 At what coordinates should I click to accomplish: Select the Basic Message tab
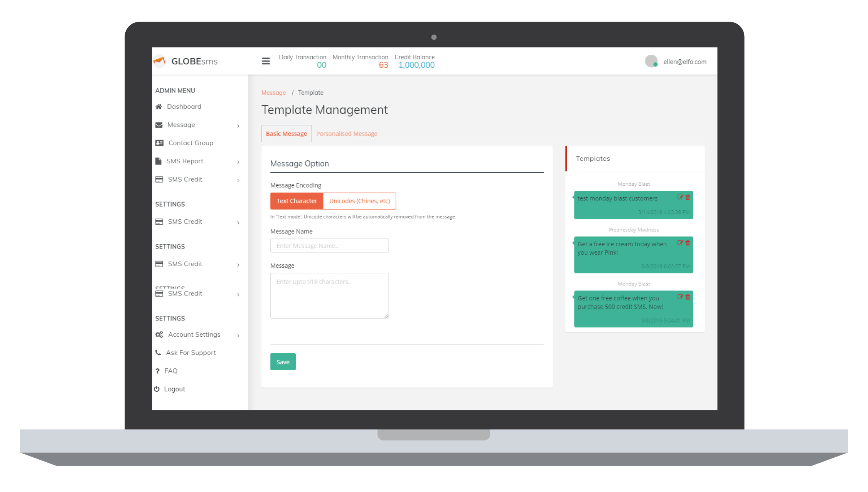(x=287, y=134)
